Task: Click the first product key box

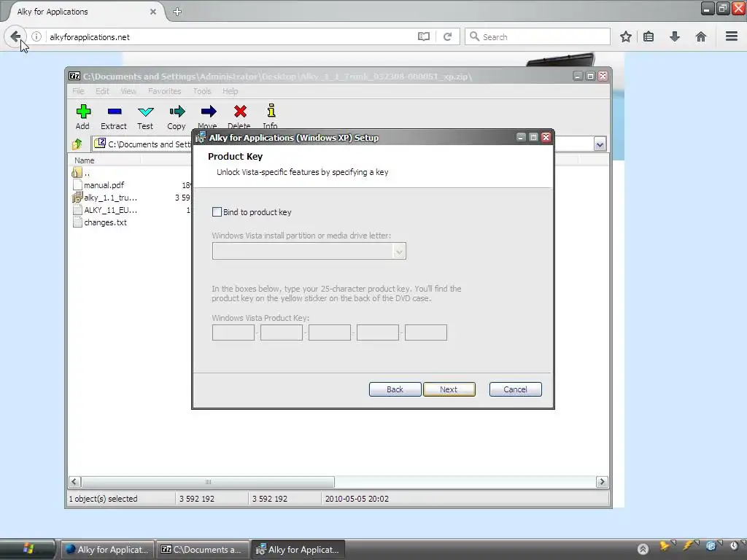Action: pyautogui.click(x=233, y=332)
